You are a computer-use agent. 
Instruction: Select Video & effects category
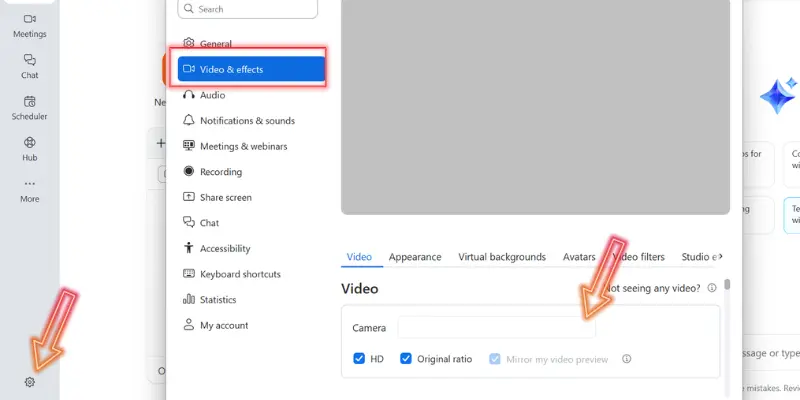pyautogui.click(x=251, y=69)
